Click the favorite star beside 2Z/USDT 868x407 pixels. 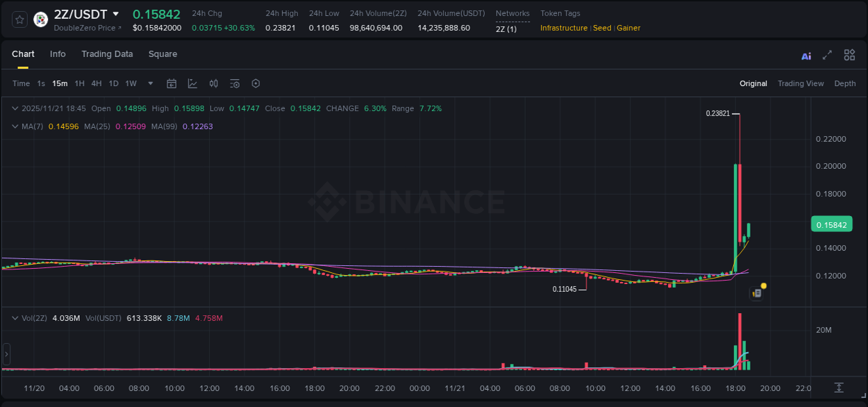(x=19, y=19)
